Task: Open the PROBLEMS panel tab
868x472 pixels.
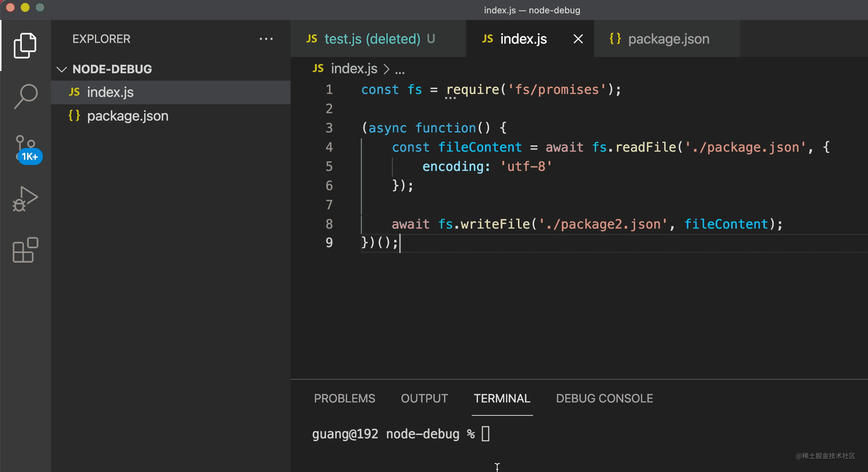Action: [344, 398]
